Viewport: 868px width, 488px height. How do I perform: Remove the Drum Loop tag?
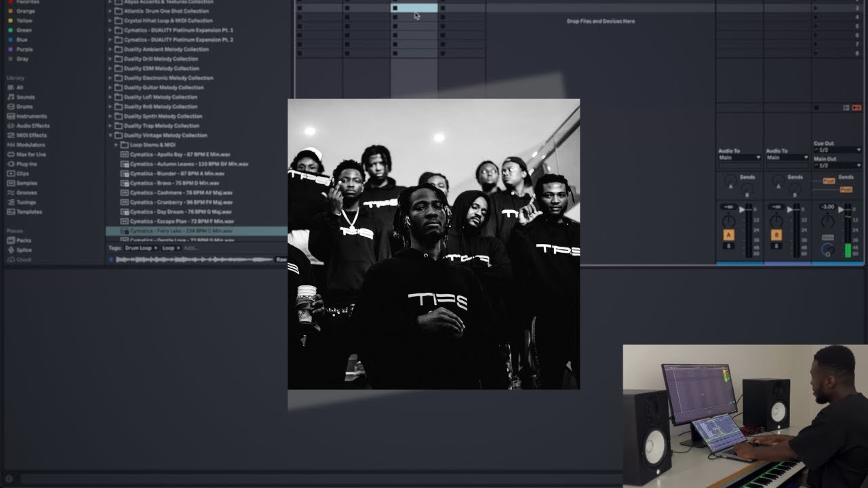point(155,248)
